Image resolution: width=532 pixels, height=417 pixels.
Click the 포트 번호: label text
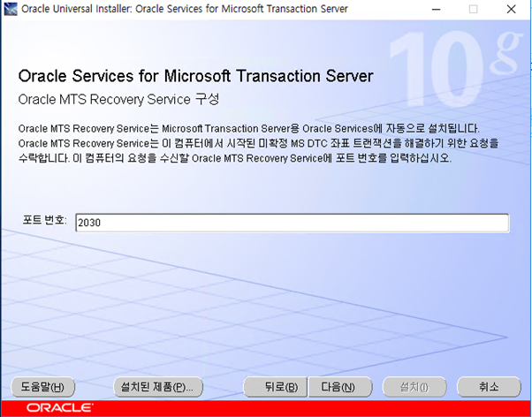point(44,220)
